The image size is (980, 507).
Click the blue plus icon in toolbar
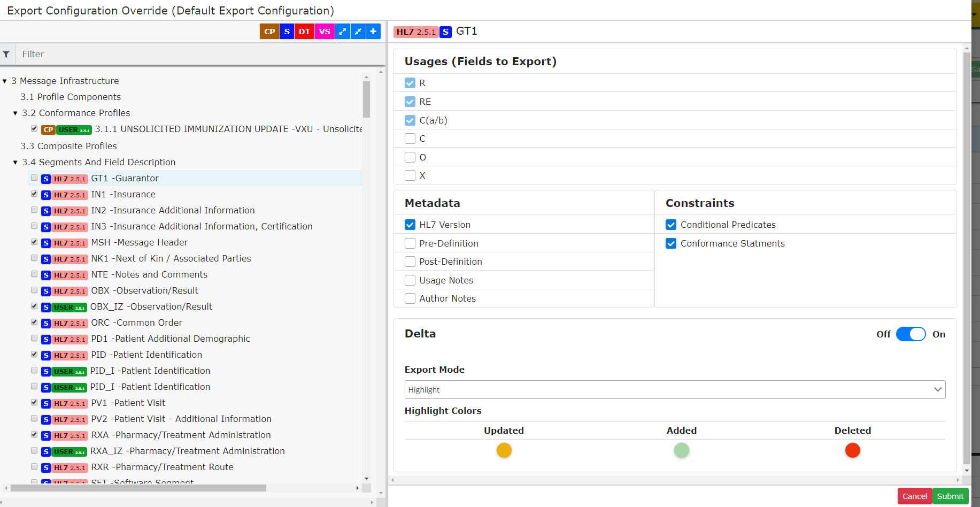tap(373, 32)
